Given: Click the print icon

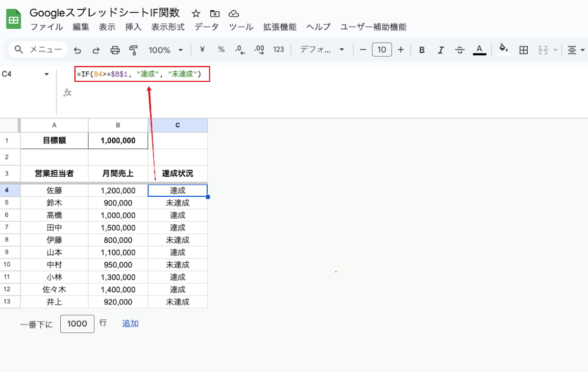Looking at the screenshot, I should (x=115, y=50).
